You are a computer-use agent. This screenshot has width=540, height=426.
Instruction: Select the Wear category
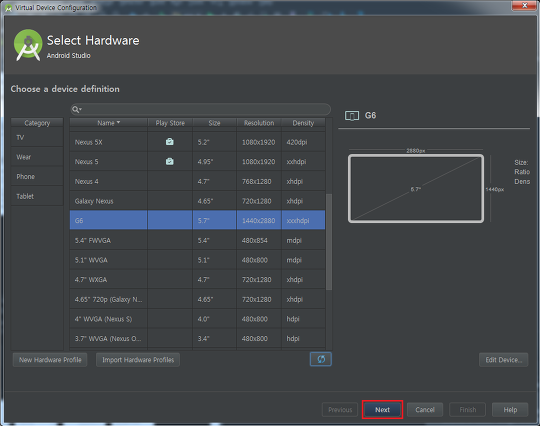click(x=37, y=157)
